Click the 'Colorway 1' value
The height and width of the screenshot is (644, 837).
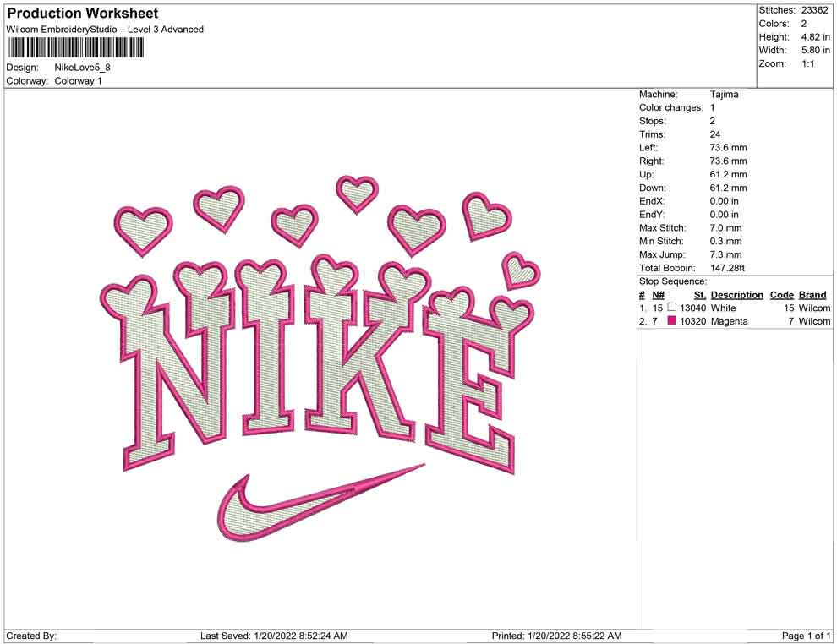78,80
